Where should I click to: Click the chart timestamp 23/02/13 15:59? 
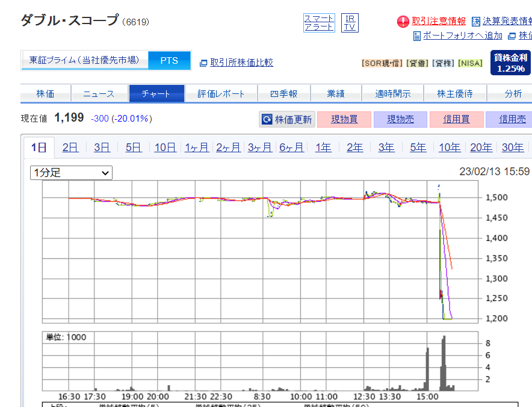click(x=495, y=172)
